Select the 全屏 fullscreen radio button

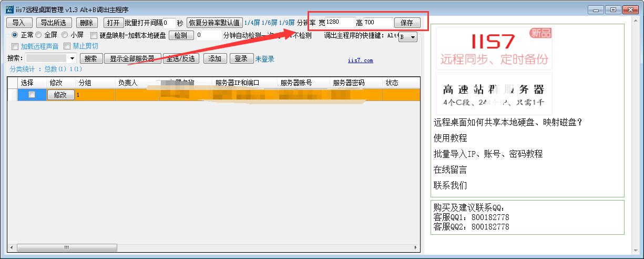[38, 35]
